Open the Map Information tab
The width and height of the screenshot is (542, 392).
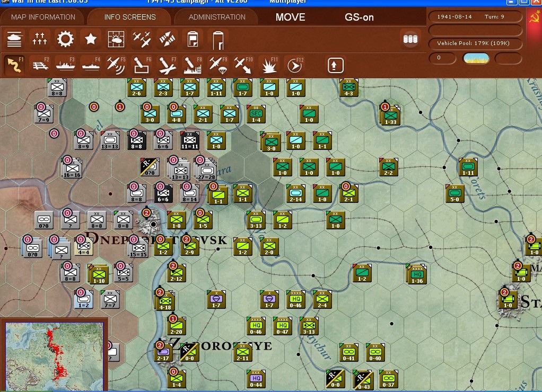[x=43, y=17]
